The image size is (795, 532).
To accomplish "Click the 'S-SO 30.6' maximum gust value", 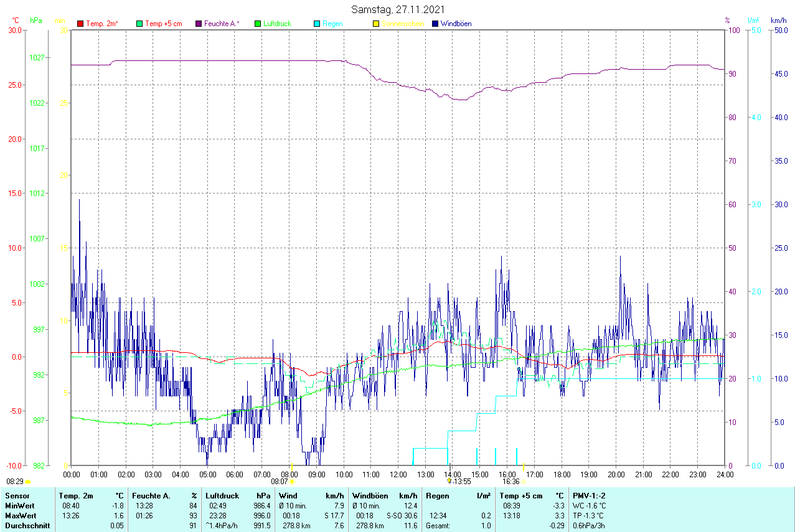I will [401, 516].
